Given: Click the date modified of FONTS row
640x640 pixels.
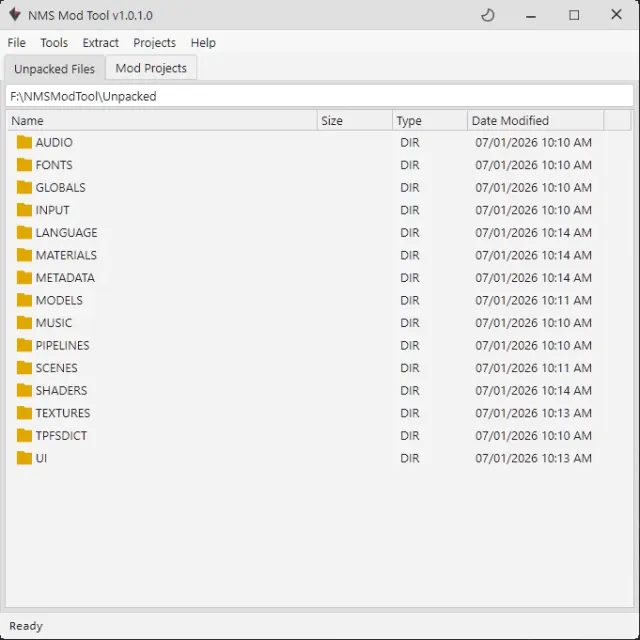Looking at the screenshot, I should click(533, 165).
